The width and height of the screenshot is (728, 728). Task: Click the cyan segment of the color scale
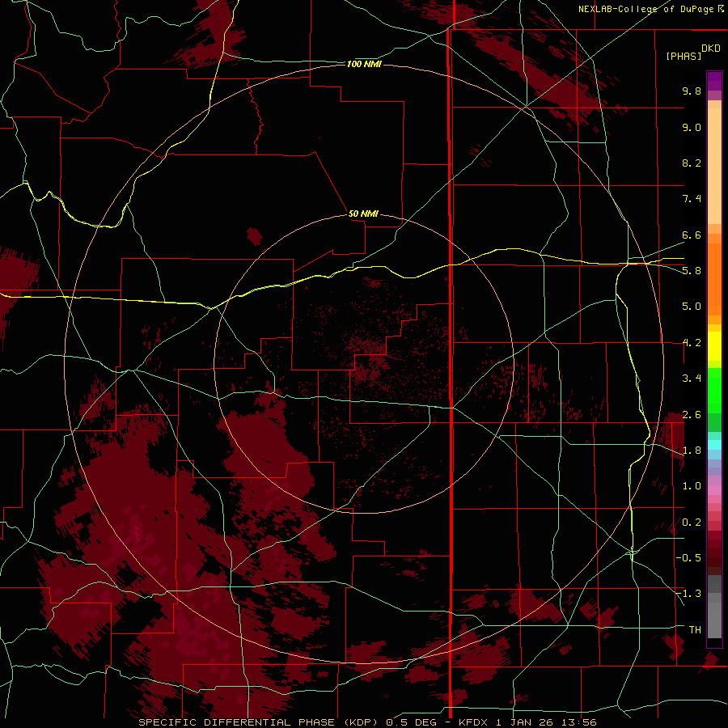pyautogui.click(x=714, y=445)
